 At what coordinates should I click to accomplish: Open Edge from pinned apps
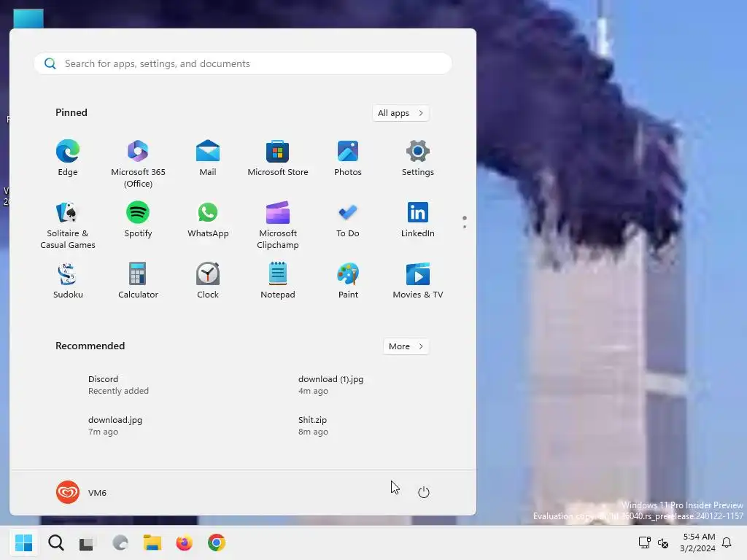point(68,158)
